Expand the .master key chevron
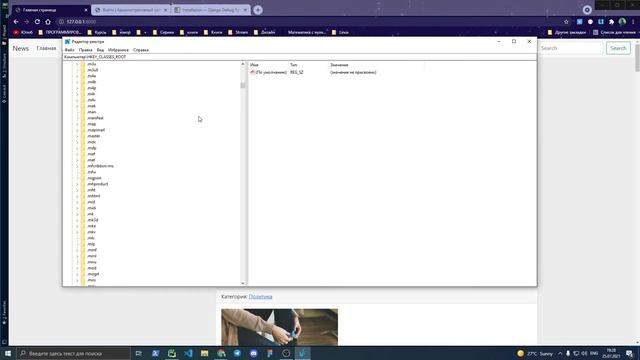Screen dimensions: 640x360 77,136
